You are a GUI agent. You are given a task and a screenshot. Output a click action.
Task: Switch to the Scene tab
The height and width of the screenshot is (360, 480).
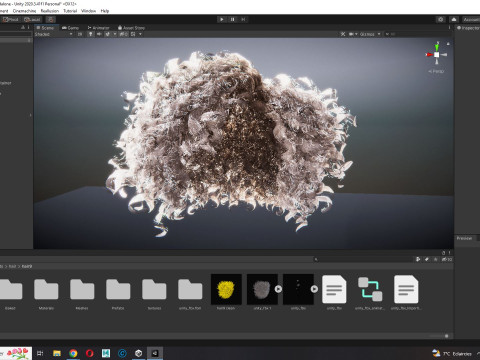coord(45,28)
